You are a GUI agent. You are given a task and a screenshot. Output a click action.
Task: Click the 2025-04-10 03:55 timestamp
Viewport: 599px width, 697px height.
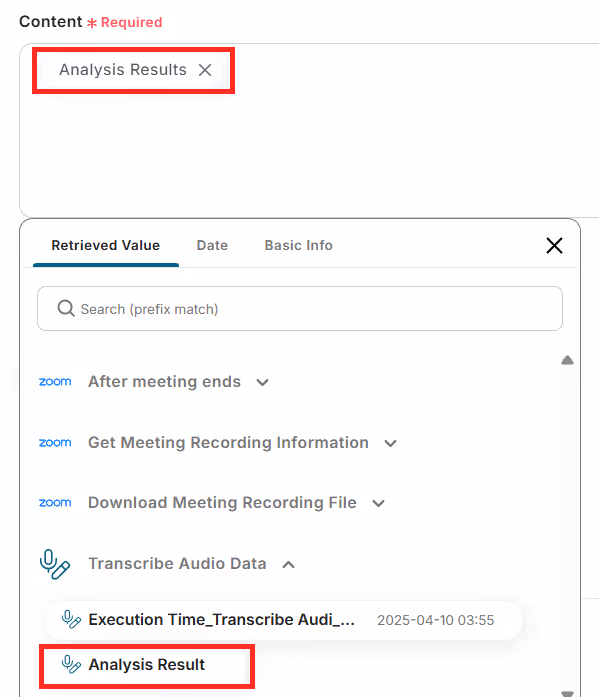435,620
